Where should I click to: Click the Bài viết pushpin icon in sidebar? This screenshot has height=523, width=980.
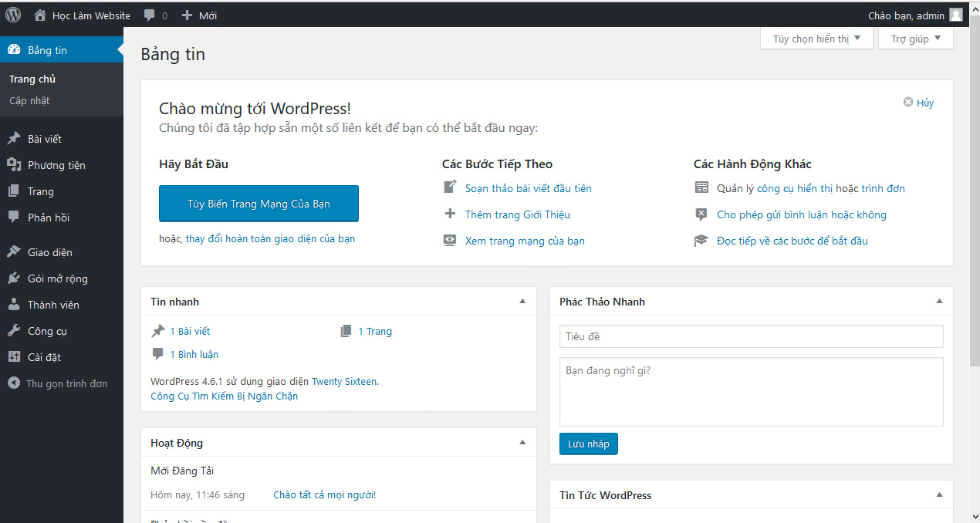14,139
